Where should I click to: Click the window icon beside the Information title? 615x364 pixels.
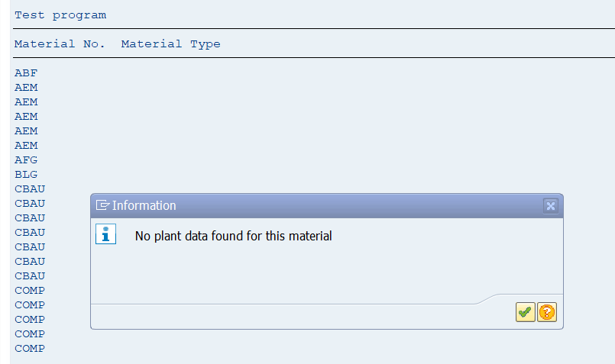click(103, 205)
